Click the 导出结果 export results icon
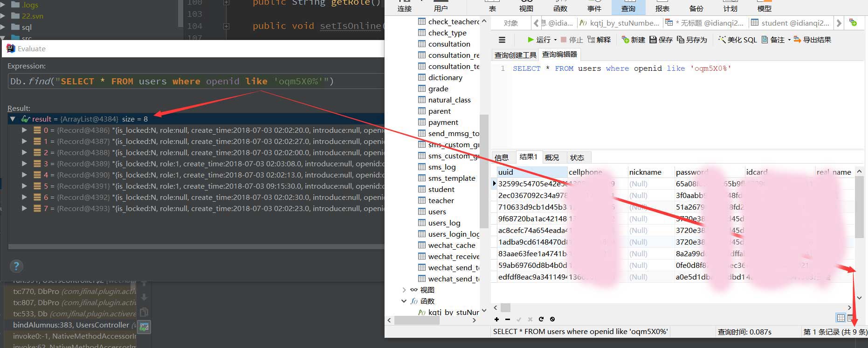The image size is (868, 348). tap(797, 40)
